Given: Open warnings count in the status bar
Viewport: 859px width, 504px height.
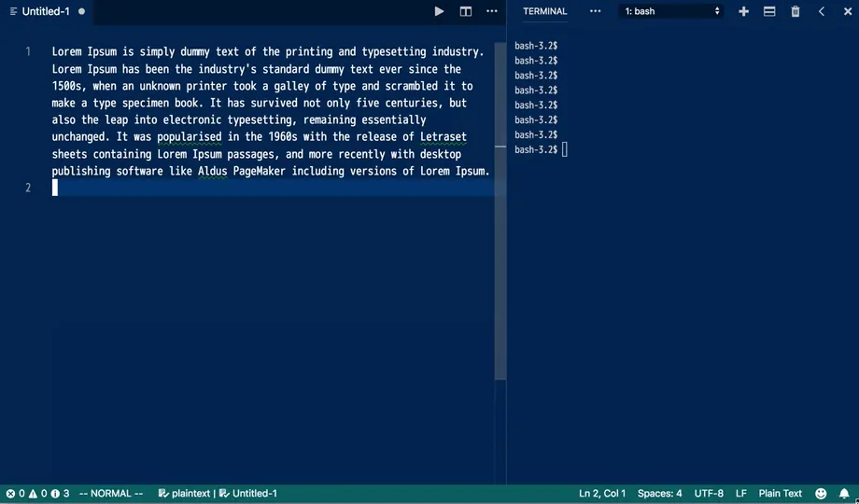Looking at the screenshot, I should pos(37,493).
